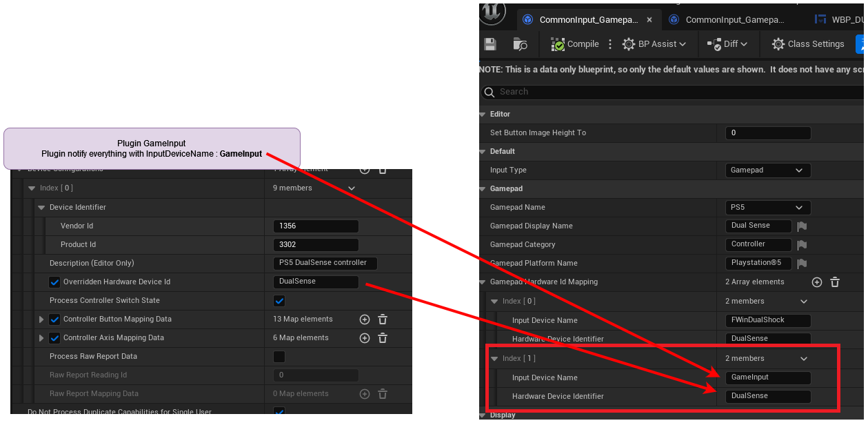
Task: Expand Controller Axis Mapping Data
Action: (x=41, y=338)
